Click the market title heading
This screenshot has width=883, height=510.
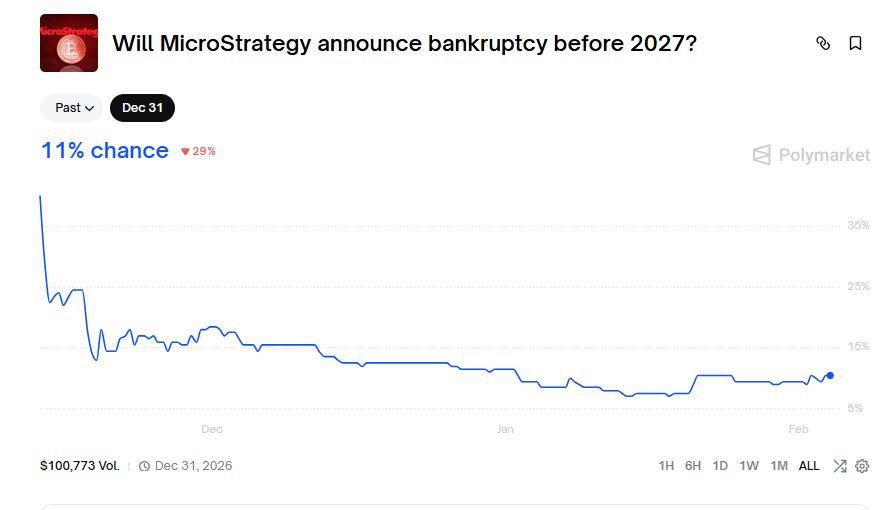click(x=404, y=44)
